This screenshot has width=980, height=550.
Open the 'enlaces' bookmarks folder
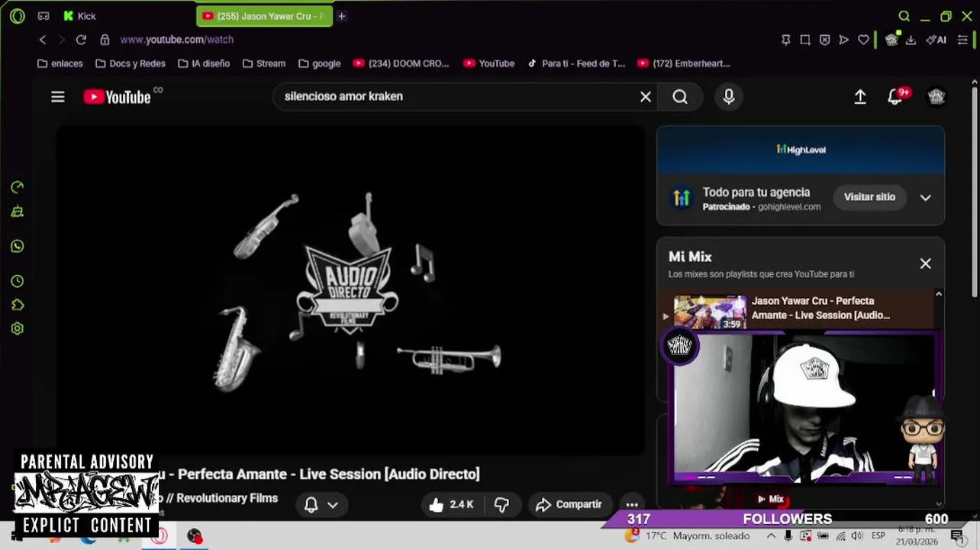coord(60,63)
